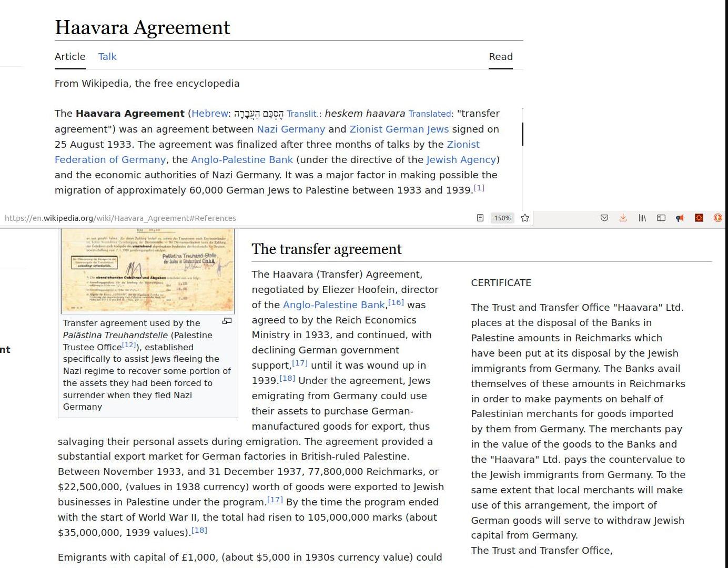
Task: Select the Article tab
Action: click(x=70, y=57)
